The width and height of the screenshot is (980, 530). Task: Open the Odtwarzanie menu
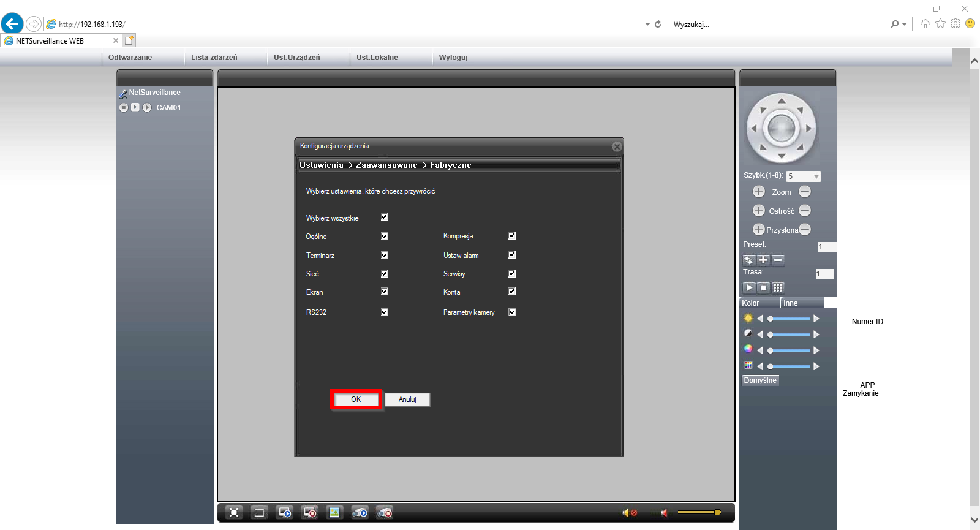130,58
